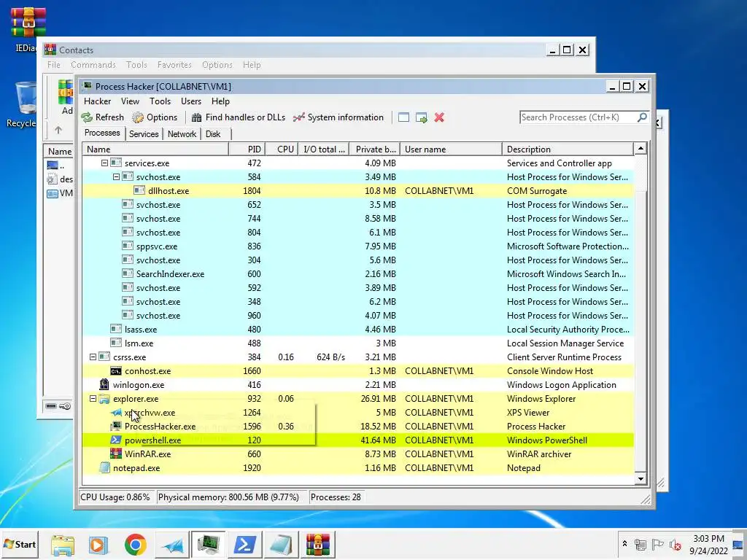The height and width of the screenshot is (560, 747).
Task: Click the find window and thread icon
Action: (421, 117)
